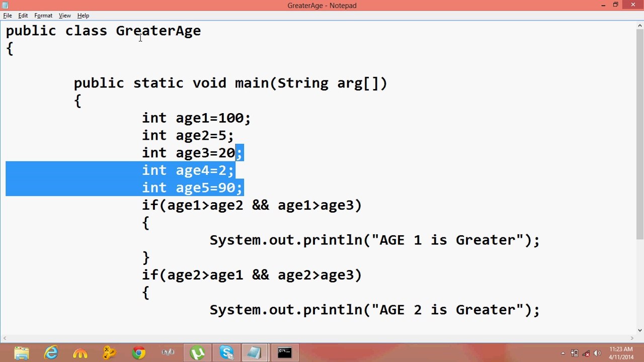644x362 pixels.
Task: Click the vertical scrollbar down arrow
Action: tap(639, 330)
